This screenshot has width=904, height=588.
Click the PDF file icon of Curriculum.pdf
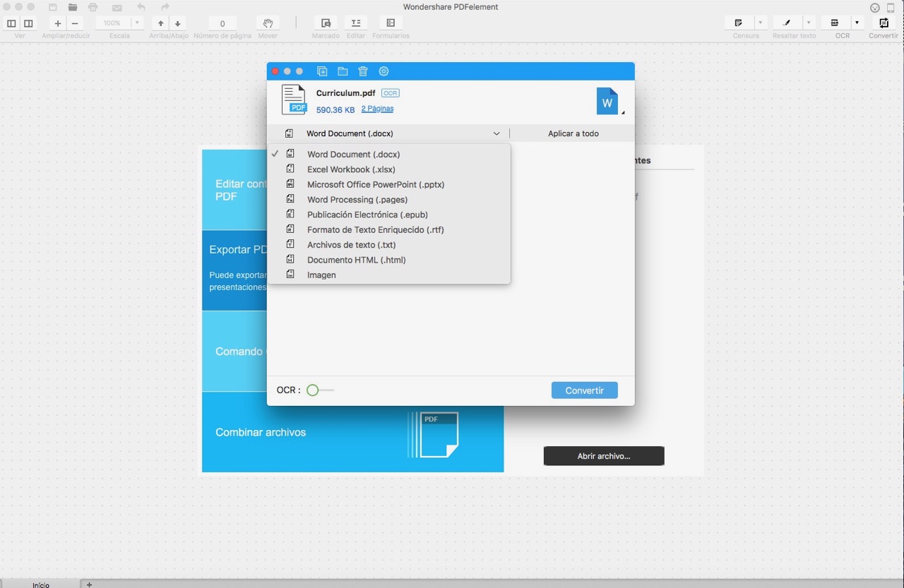click(294, 100)
